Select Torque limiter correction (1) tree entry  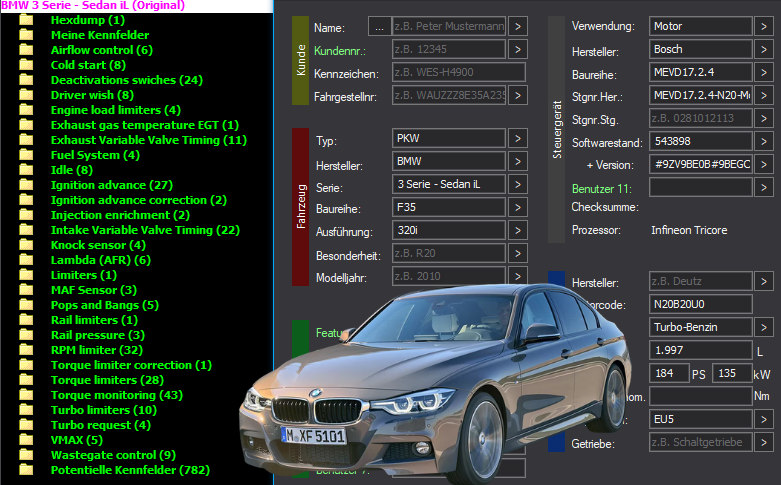[x=131, y=365]
